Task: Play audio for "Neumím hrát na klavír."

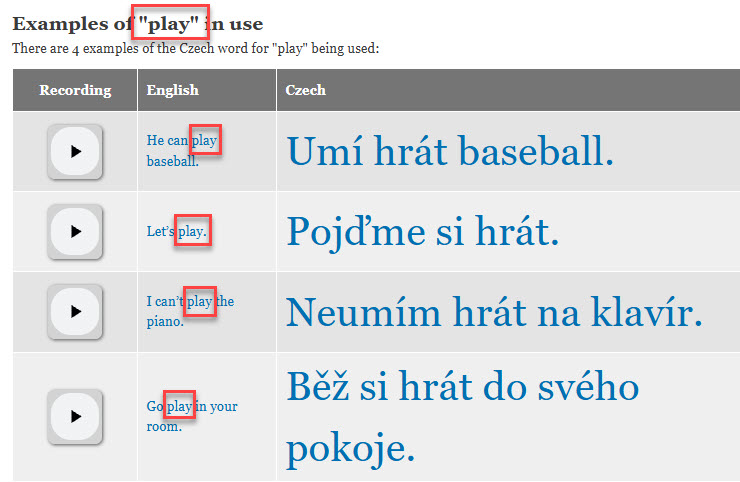Action: (x=75, y=311)
